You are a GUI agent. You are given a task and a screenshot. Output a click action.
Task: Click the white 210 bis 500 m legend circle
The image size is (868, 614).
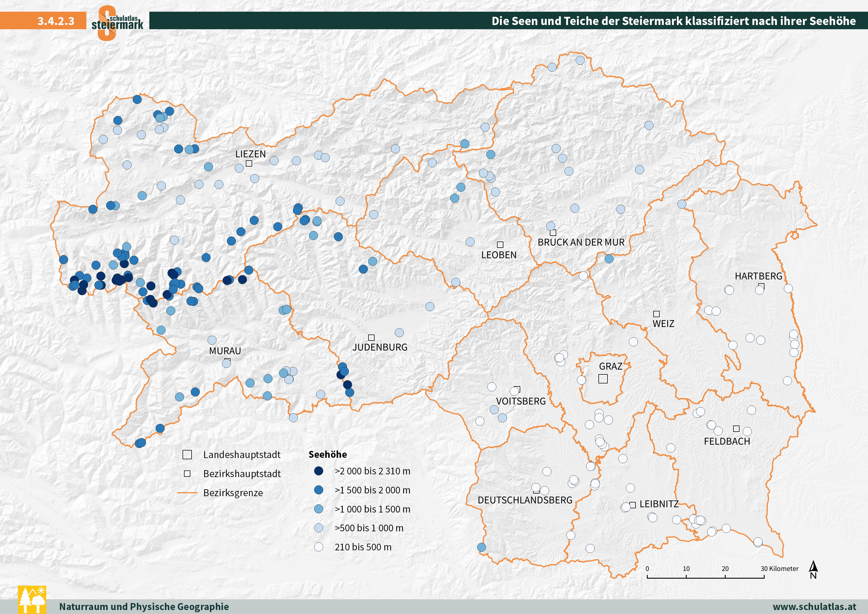tap(319, 547)
